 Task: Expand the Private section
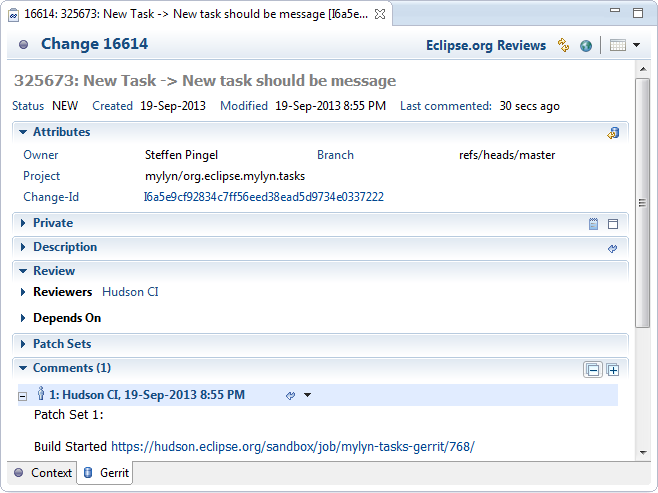(23, 223)
